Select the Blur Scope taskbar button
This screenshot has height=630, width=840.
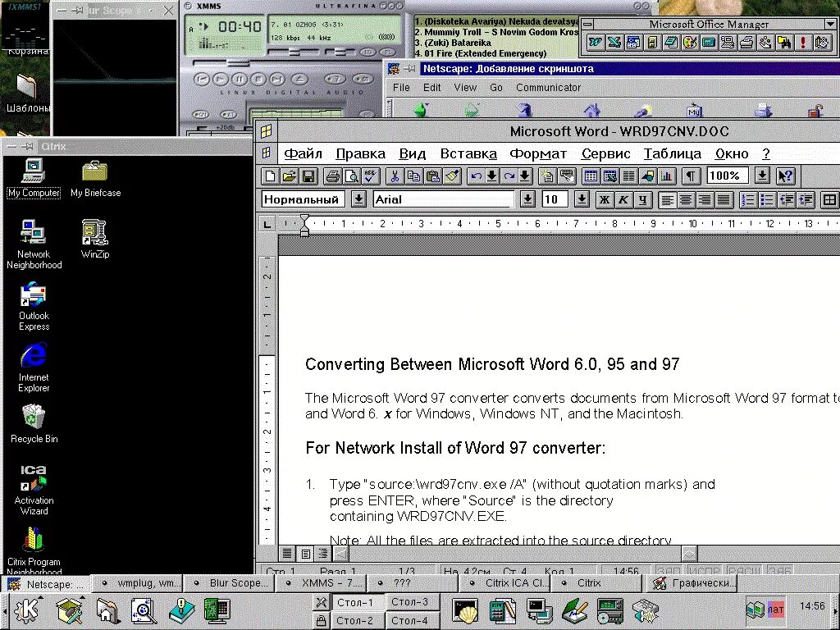229,583
